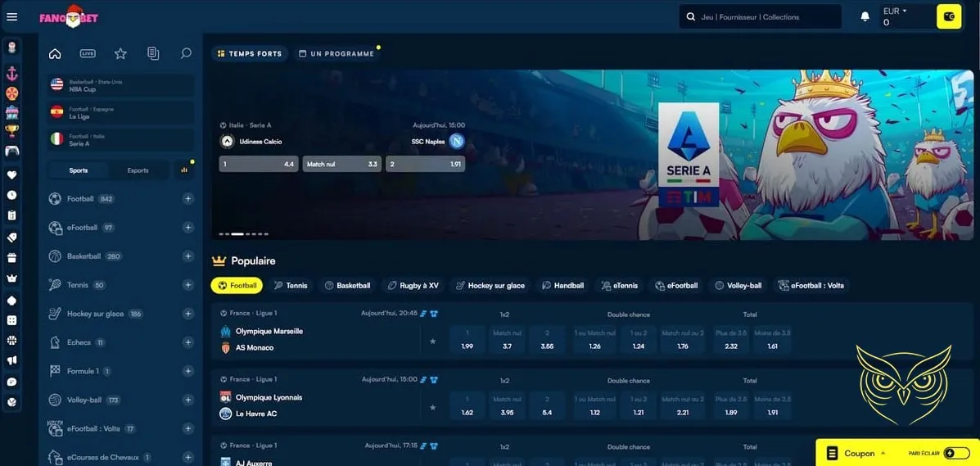The width and height of the screenshot is (980, 466).
Task: Click megaphone icon in left rail
Action: coord(12,360)
